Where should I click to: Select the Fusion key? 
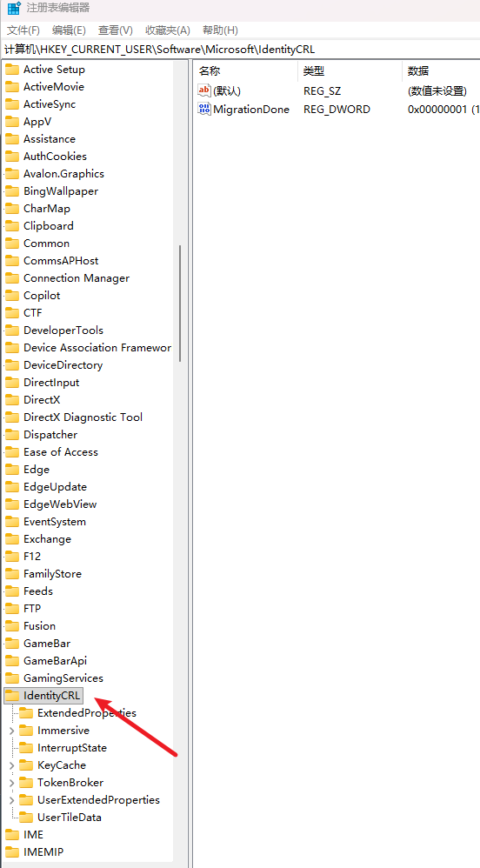(40, 626)
